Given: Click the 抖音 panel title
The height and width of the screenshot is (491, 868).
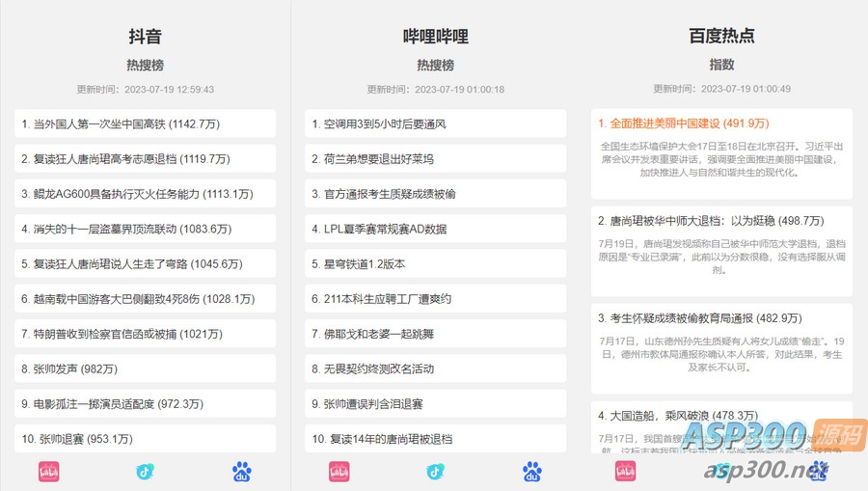Looking at the screenshot, I should pyautogui.click(x=145, y=36).
